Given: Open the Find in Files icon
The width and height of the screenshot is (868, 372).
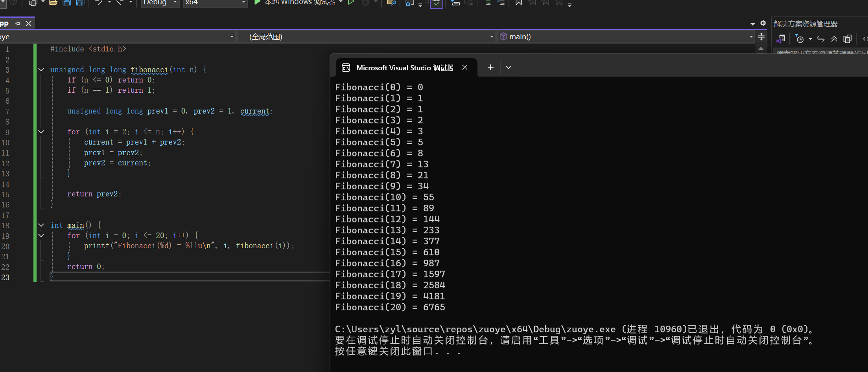Looking at the screenshot, I should click(x=391, y=2).
